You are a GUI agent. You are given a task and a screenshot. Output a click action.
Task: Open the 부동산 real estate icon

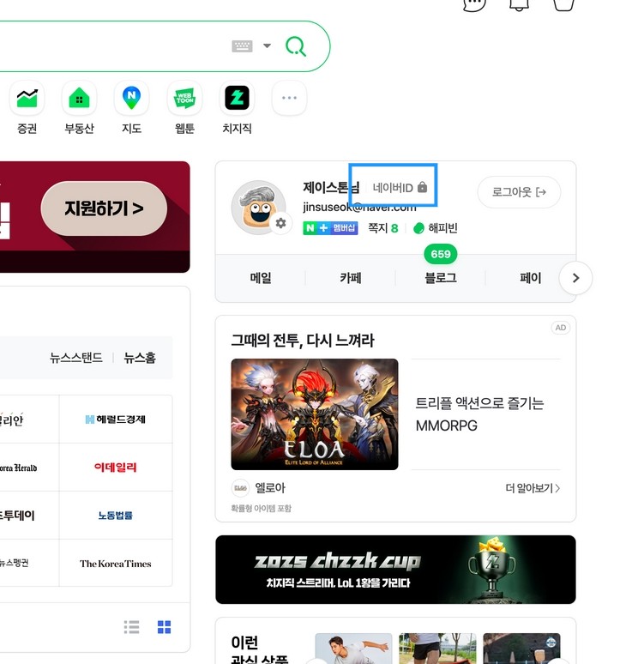[x=79, y=100]
